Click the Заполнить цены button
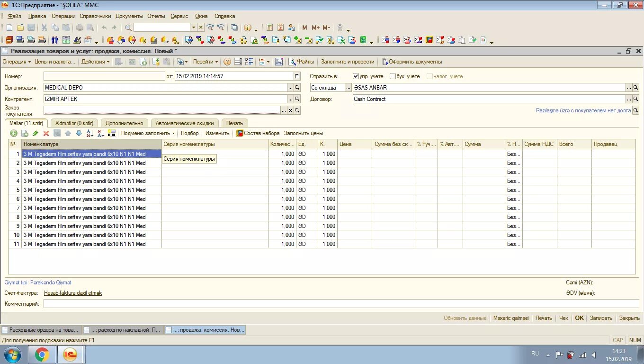 [x=304, y=134]
